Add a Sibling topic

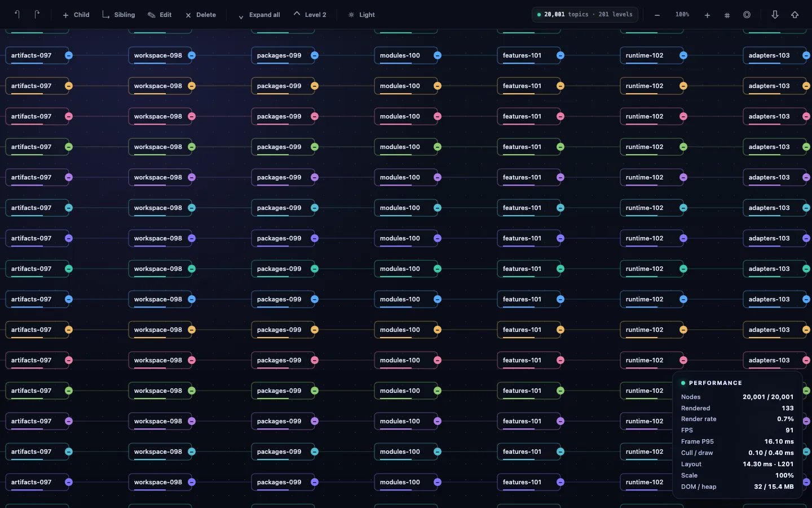pos(118,15)
